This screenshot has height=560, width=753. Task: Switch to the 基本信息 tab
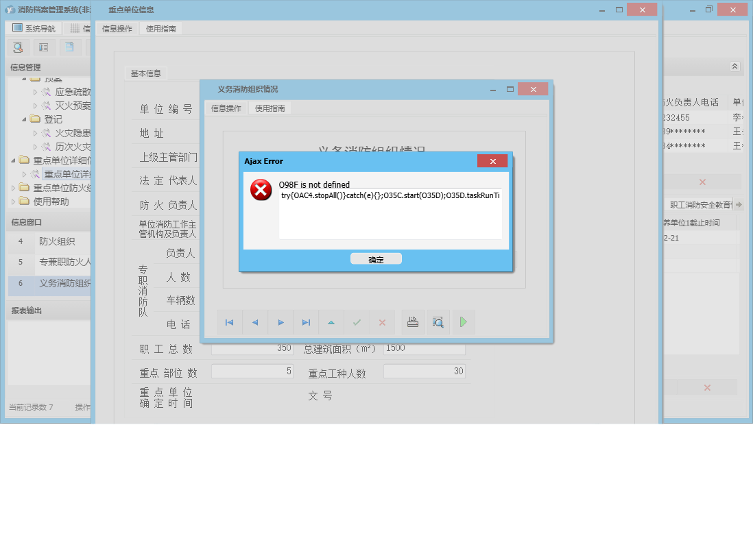pos(144,73)
